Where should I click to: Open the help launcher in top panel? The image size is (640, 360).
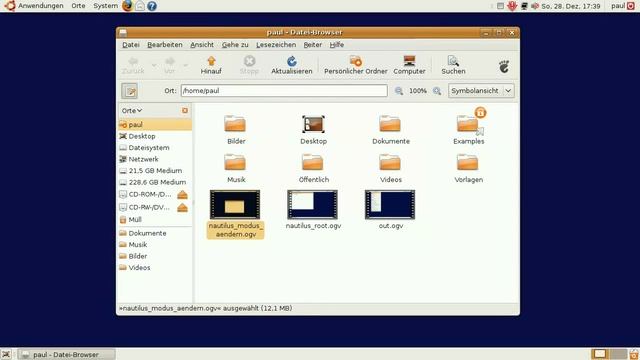[152, 6]
